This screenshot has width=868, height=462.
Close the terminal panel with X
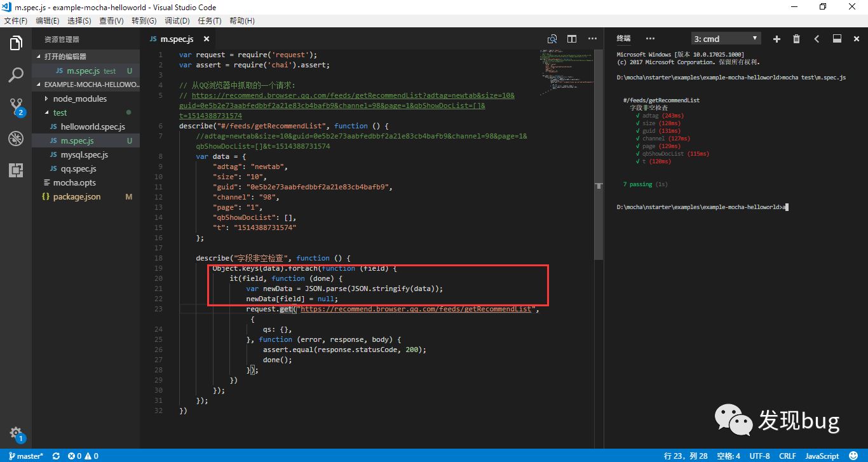(x=857, y=39)
